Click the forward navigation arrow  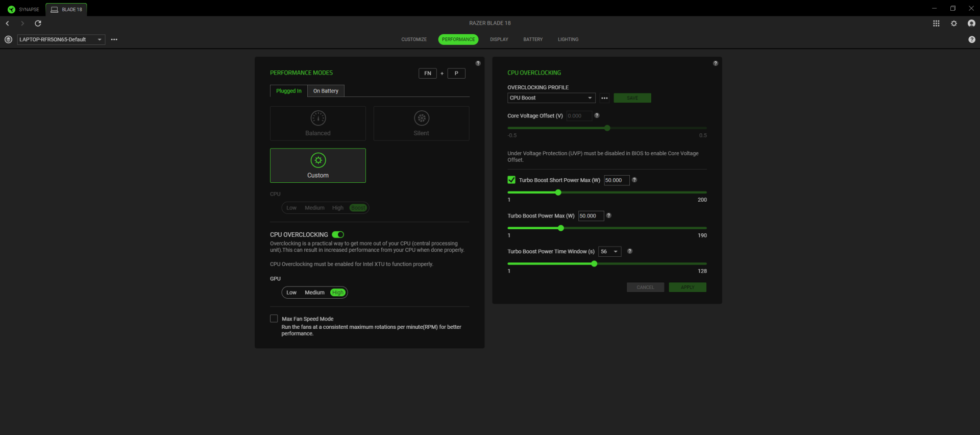pos(22,23)
